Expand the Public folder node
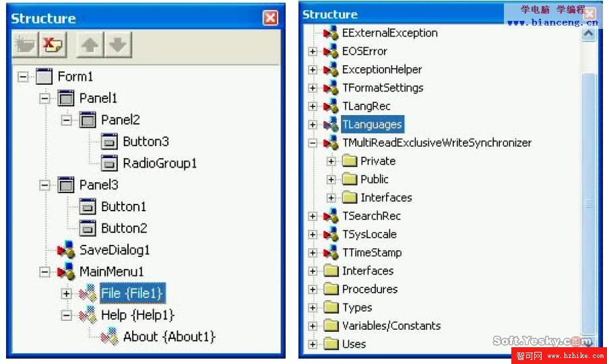The width and height of the screenshot is (607, 364). [331, 180]
